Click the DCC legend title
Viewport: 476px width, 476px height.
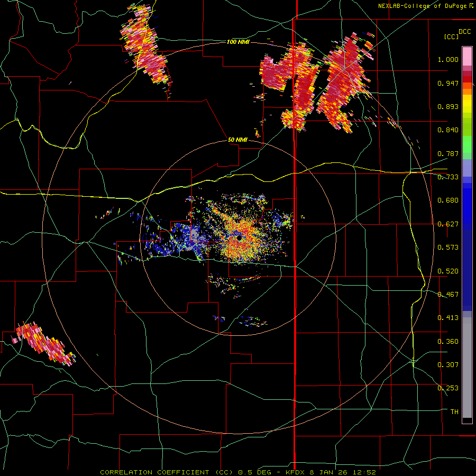464,32
